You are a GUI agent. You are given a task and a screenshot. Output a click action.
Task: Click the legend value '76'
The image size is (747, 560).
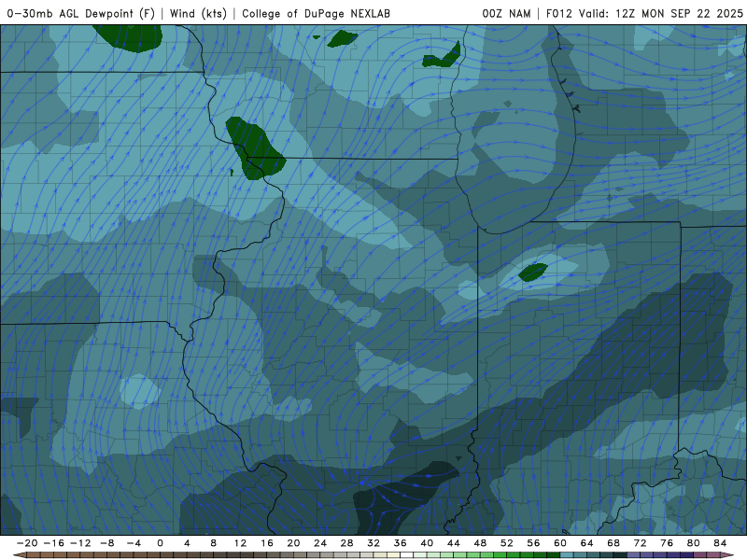pos(667,543)
